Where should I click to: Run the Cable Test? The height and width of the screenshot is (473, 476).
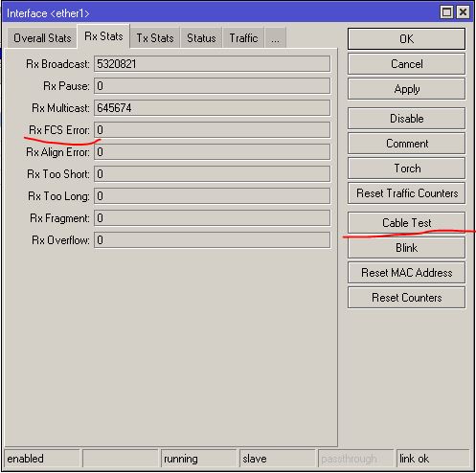tap(406, 222)
